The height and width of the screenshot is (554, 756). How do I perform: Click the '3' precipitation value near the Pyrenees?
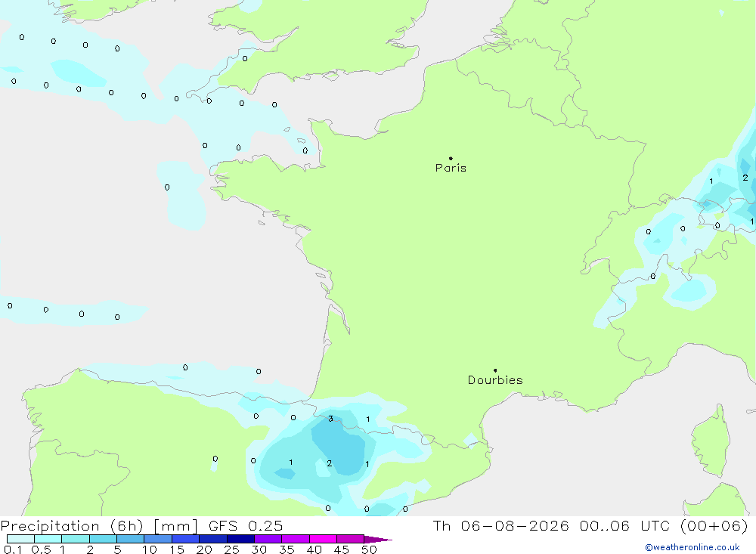[331, 419]
